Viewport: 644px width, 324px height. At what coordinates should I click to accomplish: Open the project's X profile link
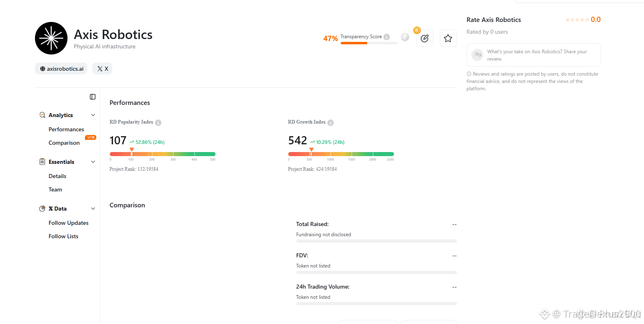pos(102,69)
